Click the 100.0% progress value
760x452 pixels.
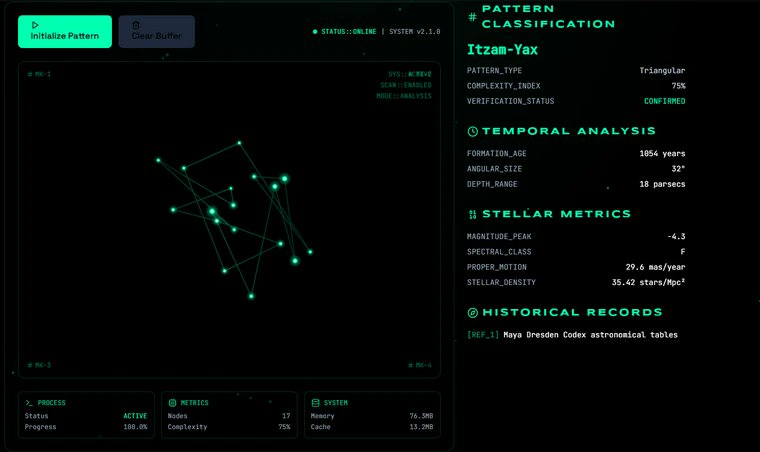point(135,427)
